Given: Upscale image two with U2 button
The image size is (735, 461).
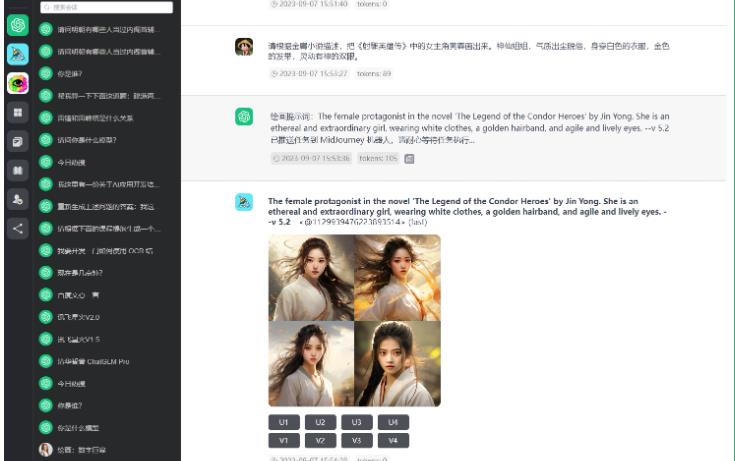Looking at the screenshot, I should click(320, 422).
